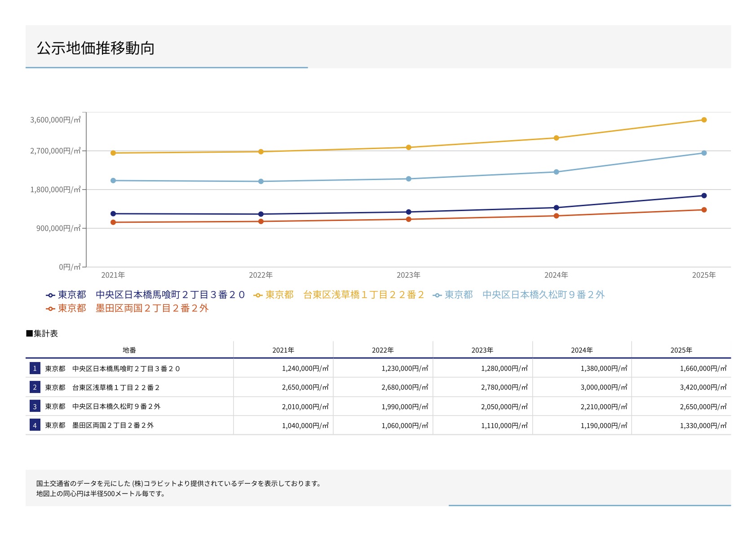The image size is (756, 534).
Task: Select the light blue line's 2024 data point
Action: (x=556, y=172)
